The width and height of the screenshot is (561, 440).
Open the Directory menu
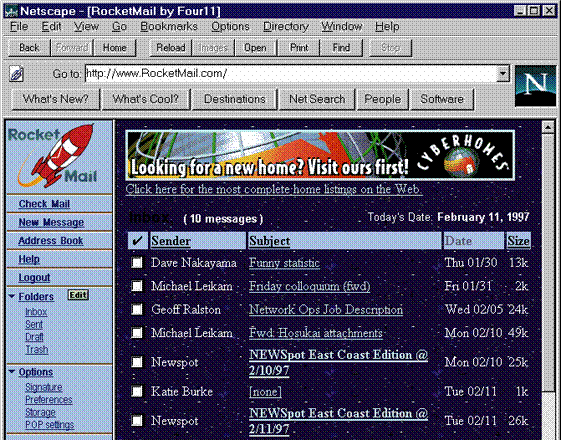coord(286,27)
